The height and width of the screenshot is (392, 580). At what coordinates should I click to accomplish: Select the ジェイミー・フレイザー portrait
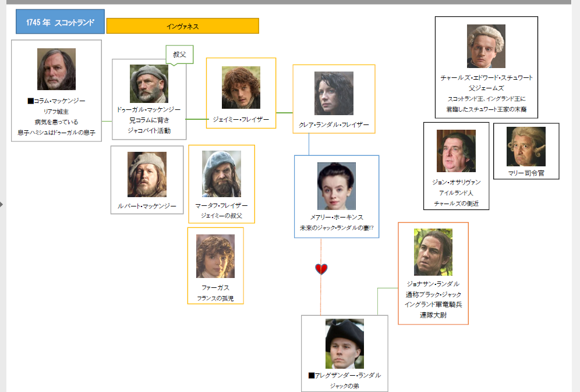(241, 88)
